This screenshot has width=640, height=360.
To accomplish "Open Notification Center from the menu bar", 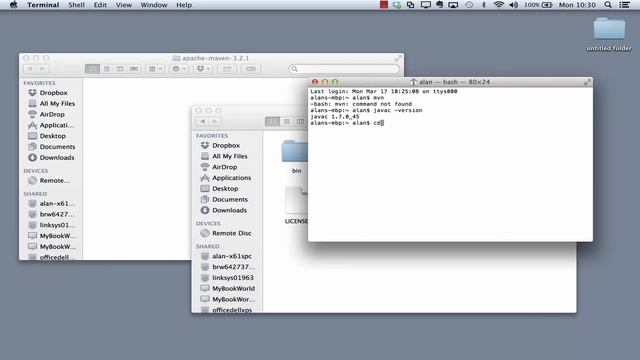I will [624, 5].
